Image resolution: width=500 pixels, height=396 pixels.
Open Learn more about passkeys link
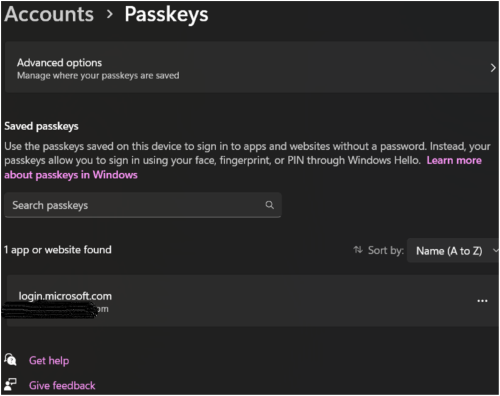coord(454,160)
